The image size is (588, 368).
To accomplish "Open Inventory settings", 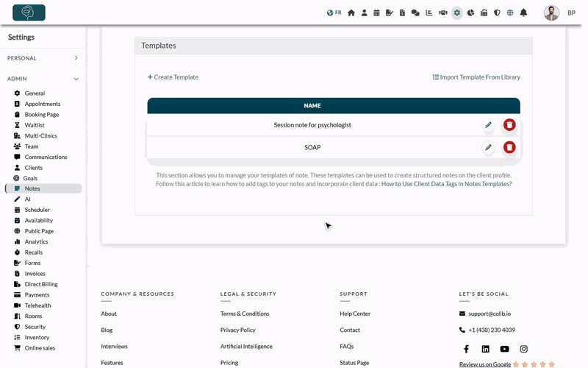I will (37, 338).
